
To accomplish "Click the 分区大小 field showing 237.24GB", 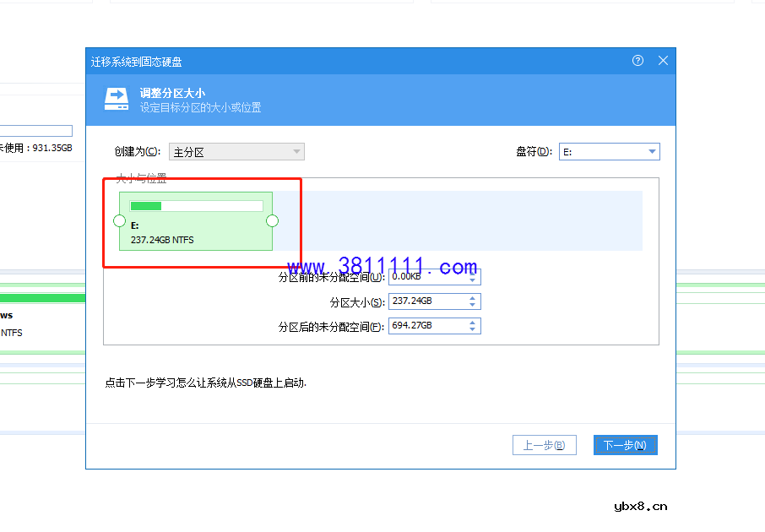I will click(426, 301).
